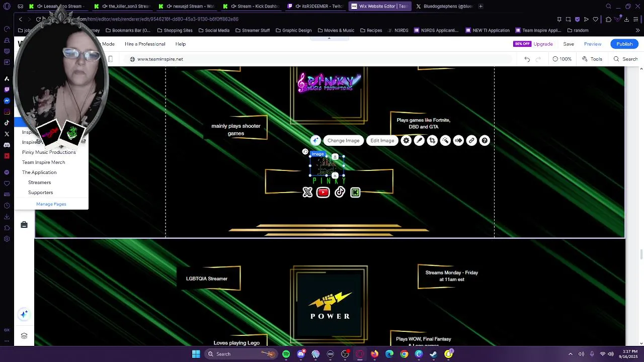The height and width of the screenshot is (362, 644).
Task: Show more bookmarks chevron
Action: click(637, 30)
